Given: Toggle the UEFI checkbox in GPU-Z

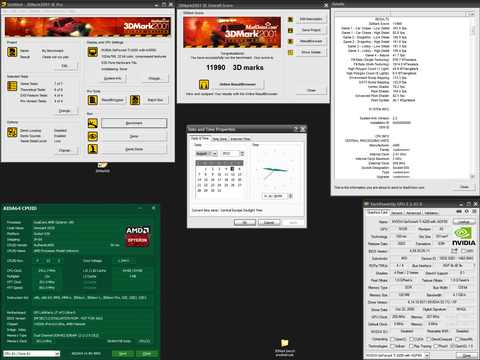Looking at the screenshot, I should point(463,251).
